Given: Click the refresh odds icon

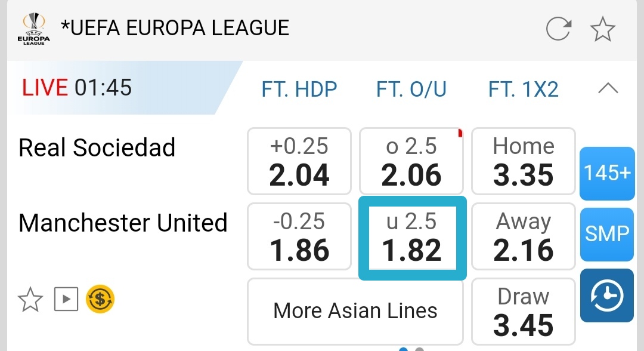Looking at the screenshot, I should tap(559, 29).
